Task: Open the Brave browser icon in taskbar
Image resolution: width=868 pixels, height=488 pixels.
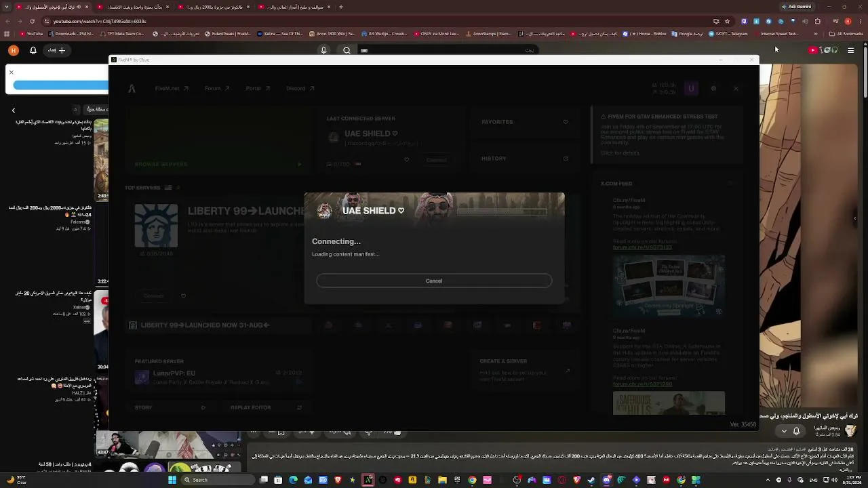Action: point(338,480)
